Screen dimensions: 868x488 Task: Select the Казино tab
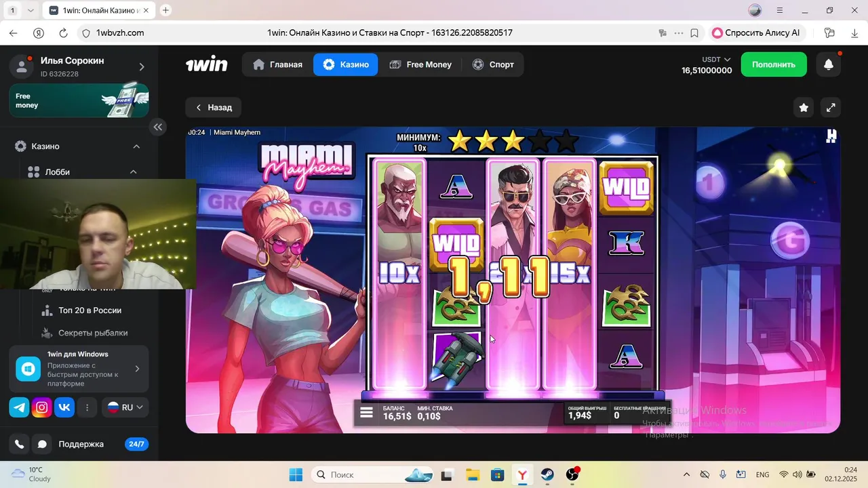pyautogui.click(x=346, y=64)
